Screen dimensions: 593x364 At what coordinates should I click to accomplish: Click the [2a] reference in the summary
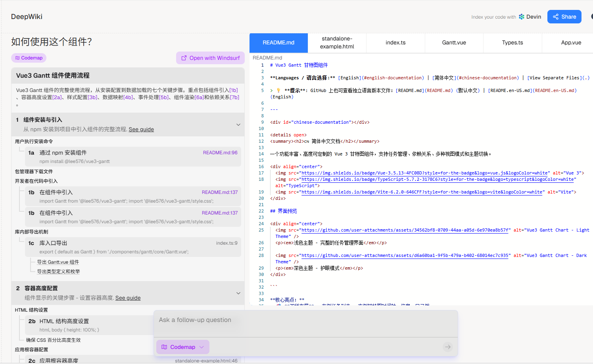point(57,97)
